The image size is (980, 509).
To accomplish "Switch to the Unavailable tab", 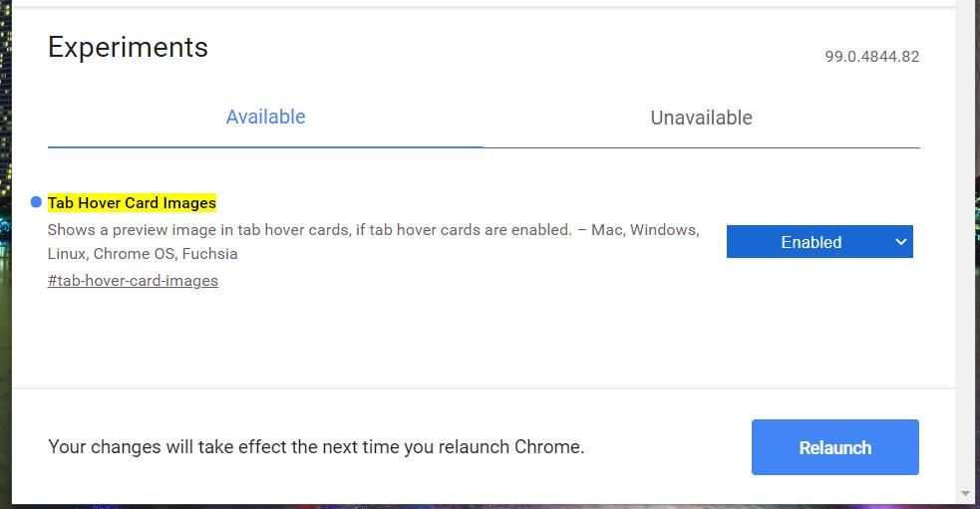I will [701, 118].
